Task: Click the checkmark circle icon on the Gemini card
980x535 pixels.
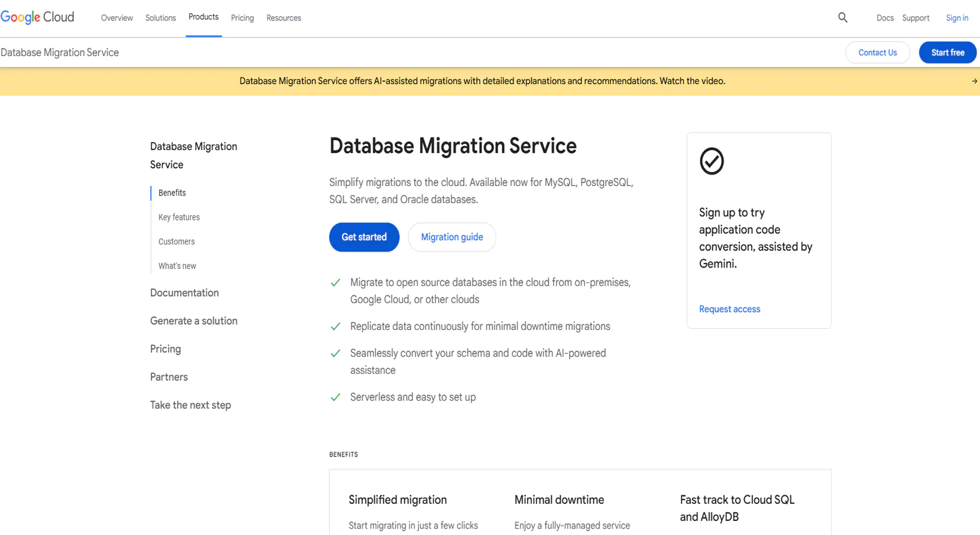Action: tap(711, 161)
